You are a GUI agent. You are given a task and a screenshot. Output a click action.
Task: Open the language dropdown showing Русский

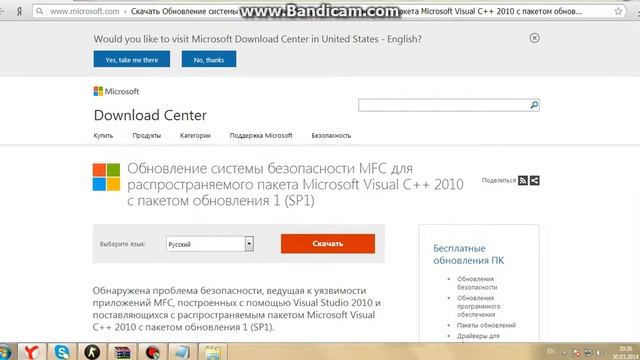210,244
